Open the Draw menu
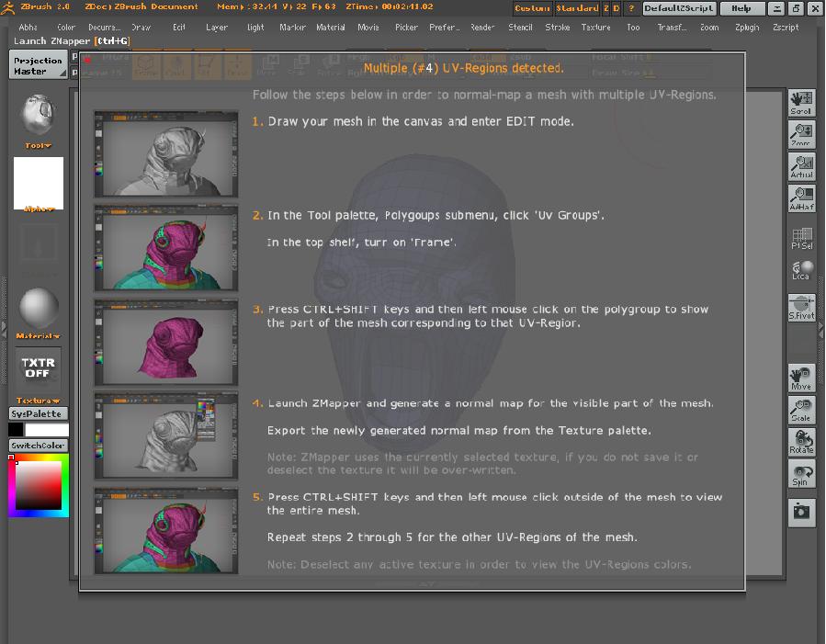This screenshot has height=644, width=826. click(x=141, y=28)
